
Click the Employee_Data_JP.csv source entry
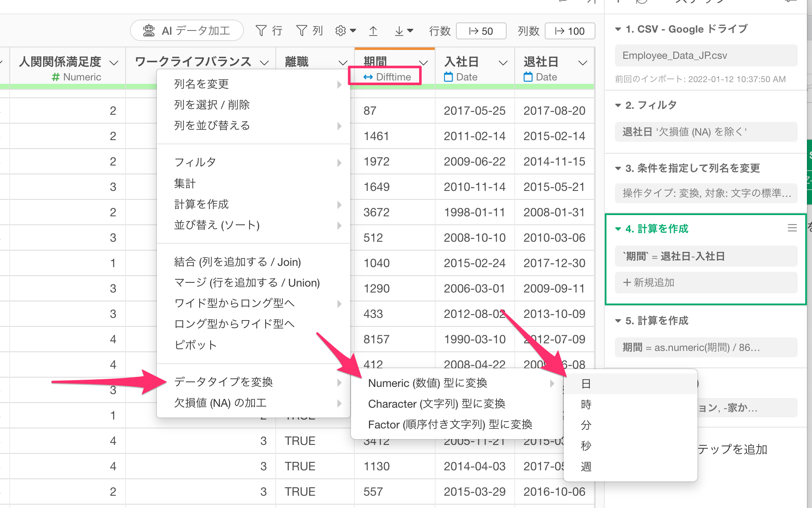pyautogui.click(x=706, y=55)
